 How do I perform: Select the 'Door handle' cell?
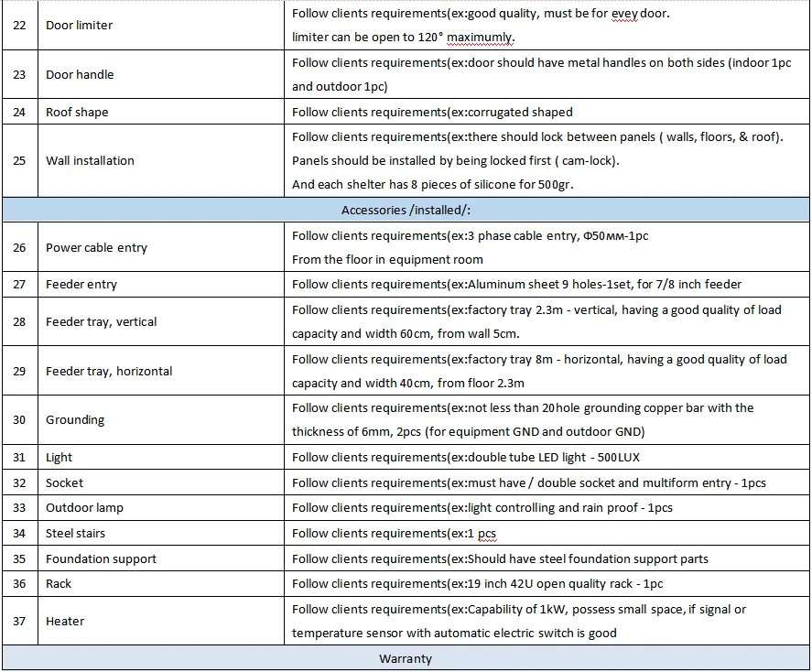click(x=161, y=74)
